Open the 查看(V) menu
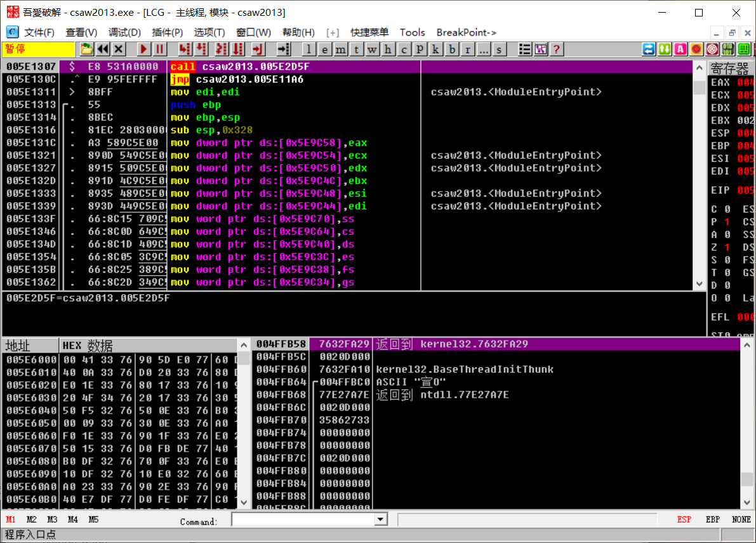The image size is (756, 543). click(x=81, y=32)
